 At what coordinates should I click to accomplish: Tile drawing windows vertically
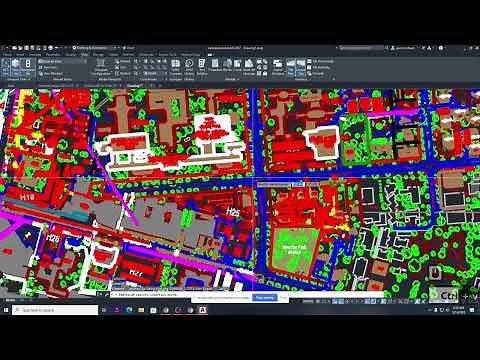319,67
